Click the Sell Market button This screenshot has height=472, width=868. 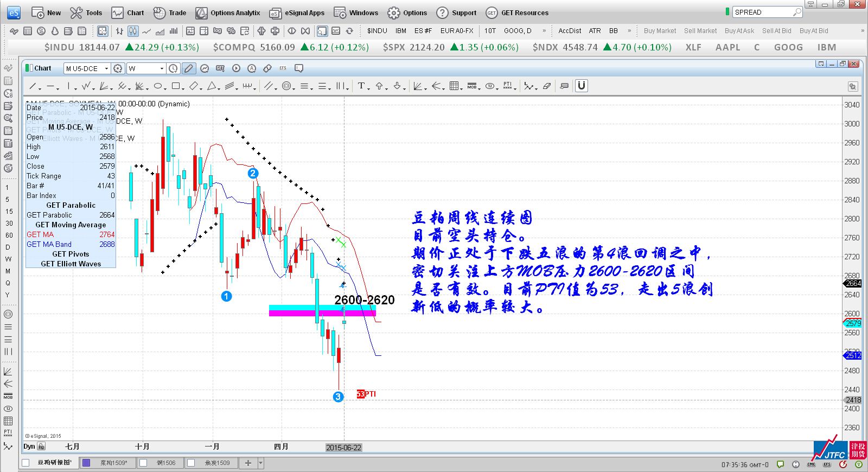[x=700, y=31]
